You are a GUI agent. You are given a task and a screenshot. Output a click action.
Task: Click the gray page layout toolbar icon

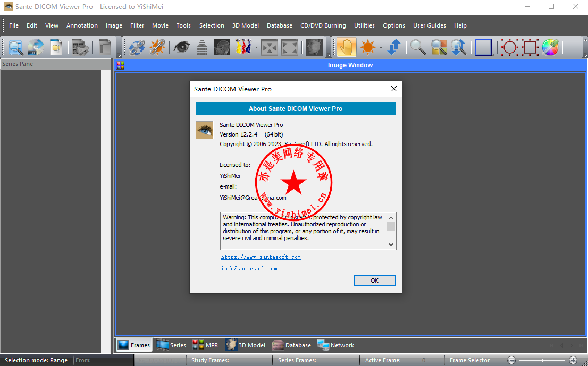tap(105, 47)
